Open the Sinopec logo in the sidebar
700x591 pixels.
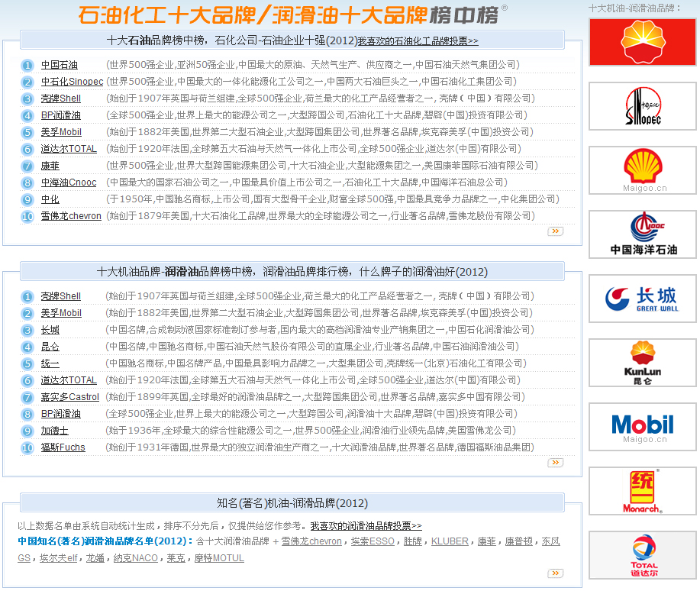(x=643, y=106)
